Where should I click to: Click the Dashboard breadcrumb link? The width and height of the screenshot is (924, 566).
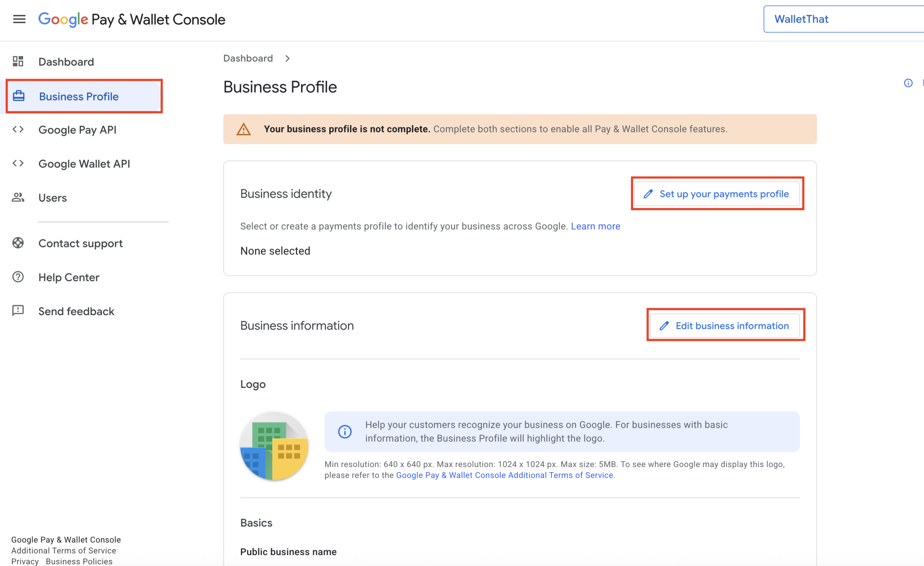click(248, 58)
